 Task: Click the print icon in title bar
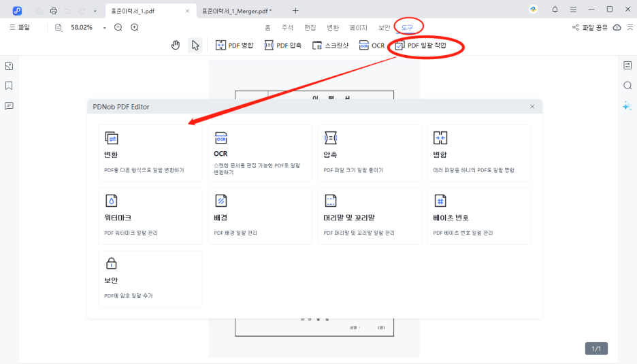(x=54, y=11)
